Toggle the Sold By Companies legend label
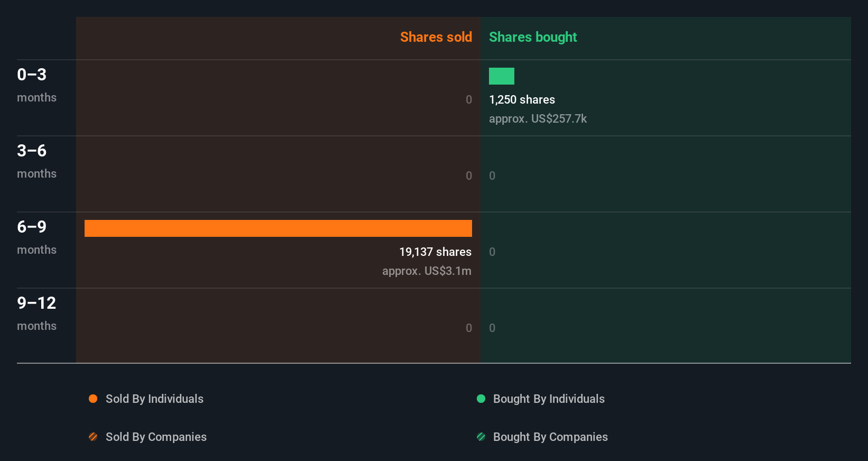Screen dimensions: 868x461 pyautogui.click(x=156, y=437)
